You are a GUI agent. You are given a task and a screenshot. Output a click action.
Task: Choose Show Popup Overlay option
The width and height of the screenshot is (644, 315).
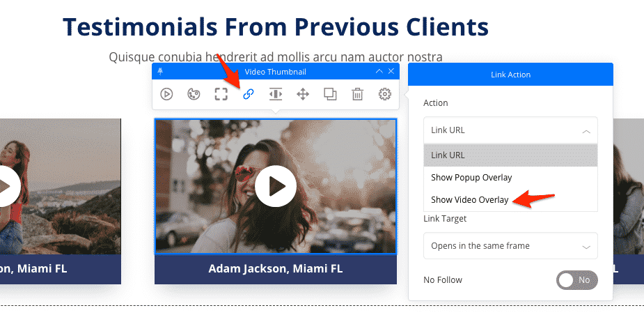[x=471, y=178]
